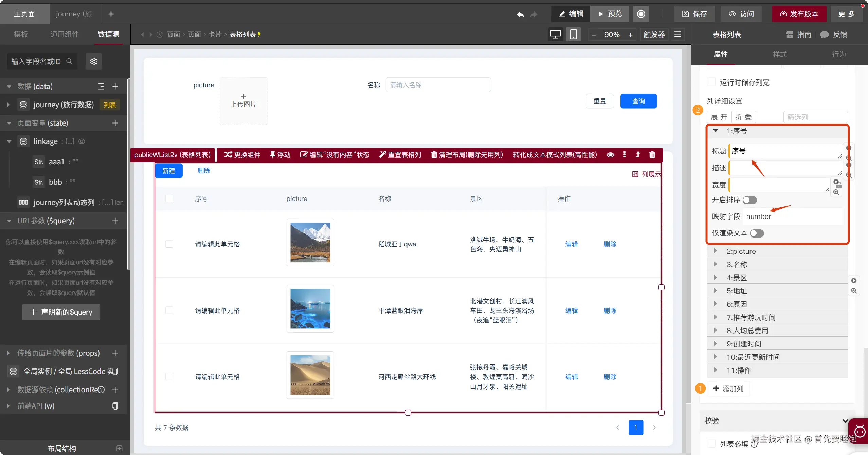The width and height of the screenshot is (868, 455).
Task: Click the record circle icon in top bar
Action: click(x=641, y=14)
